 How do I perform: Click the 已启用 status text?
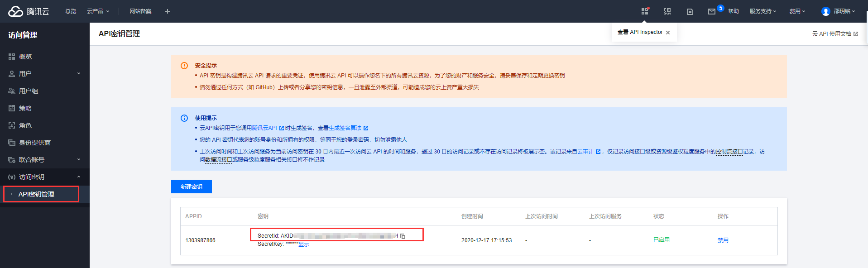[662, 240]
